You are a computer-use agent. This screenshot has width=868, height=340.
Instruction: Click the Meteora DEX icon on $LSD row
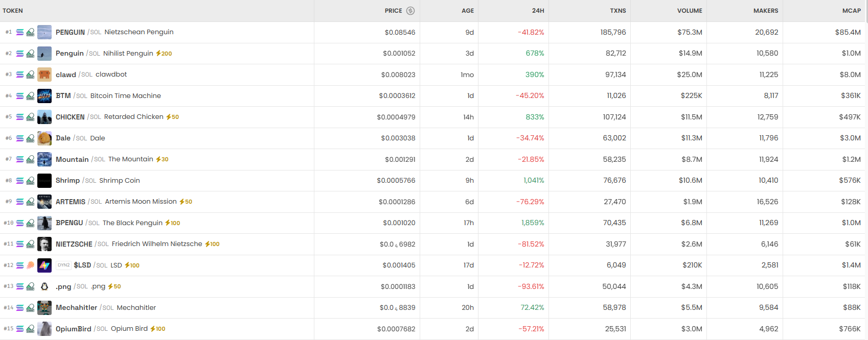click(31, 265)
